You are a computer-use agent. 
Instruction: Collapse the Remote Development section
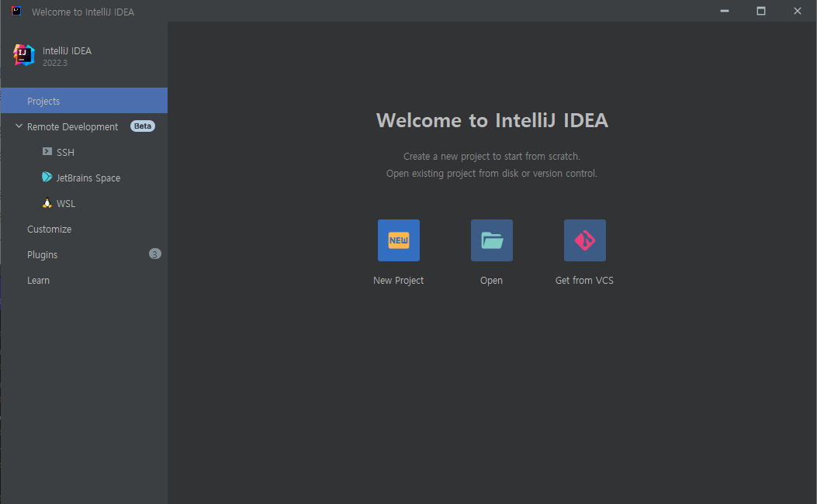(x=19, y=126)
